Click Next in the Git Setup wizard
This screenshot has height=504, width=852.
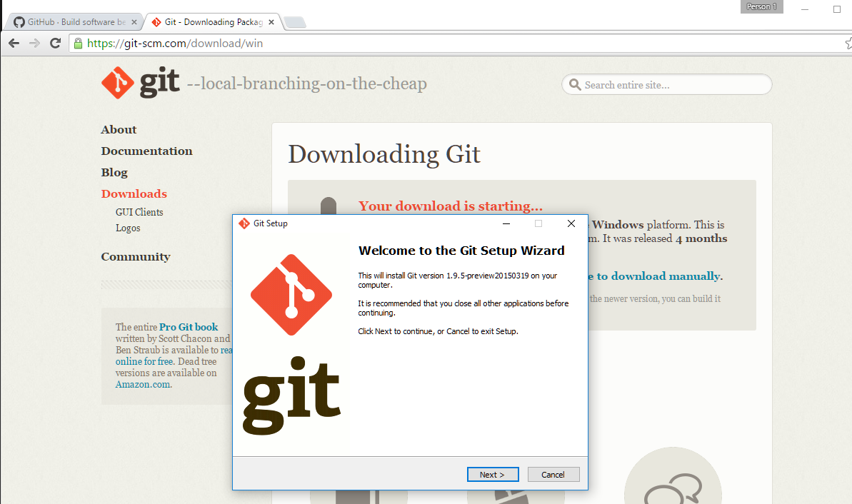[493, 474]
